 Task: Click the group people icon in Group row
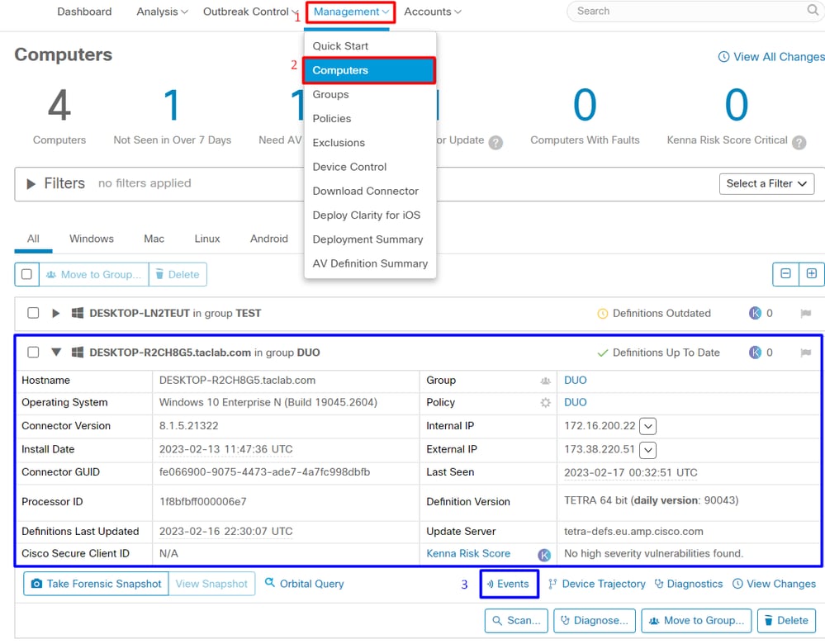click(546, 381)
